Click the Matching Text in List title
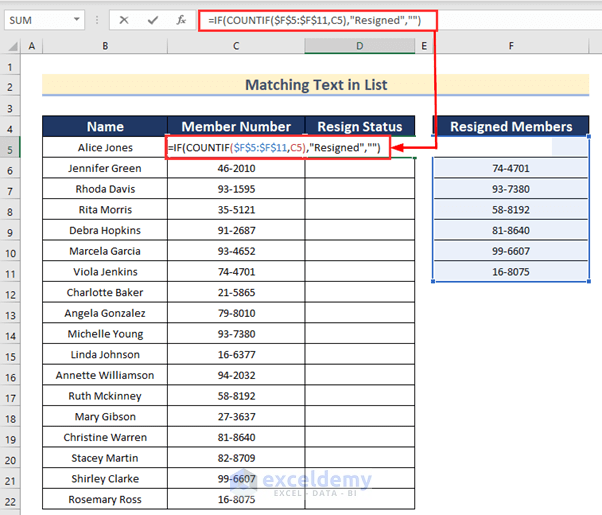Screen dimensions: 602x515 pos(315,86)
